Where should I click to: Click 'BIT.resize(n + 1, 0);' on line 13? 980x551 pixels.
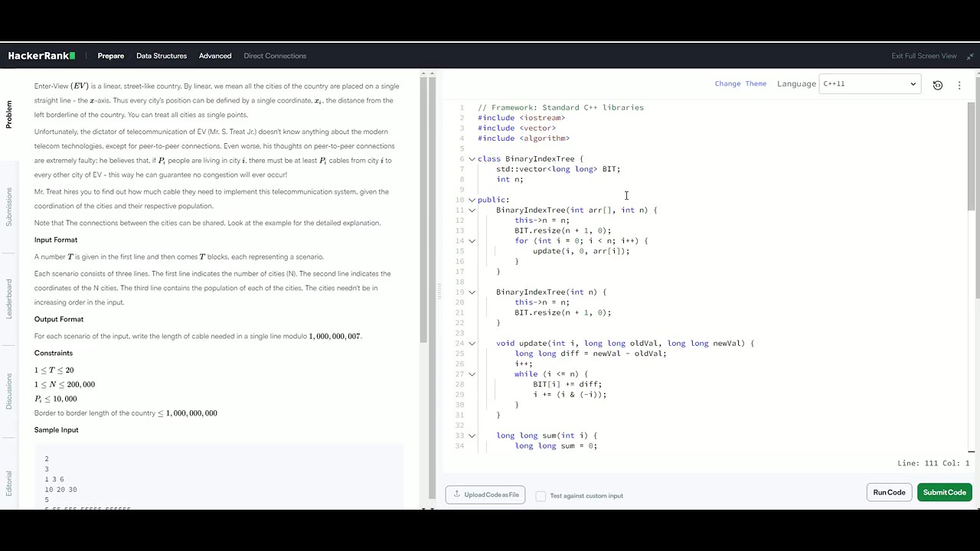[563, 231]
